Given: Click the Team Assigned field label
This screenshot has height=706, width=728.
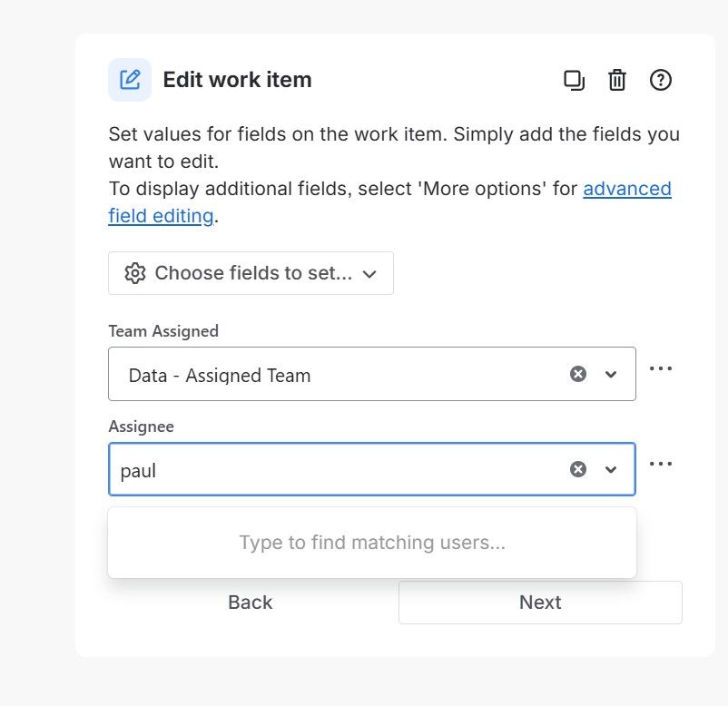Looking at the screenshot, I should 163,331.
